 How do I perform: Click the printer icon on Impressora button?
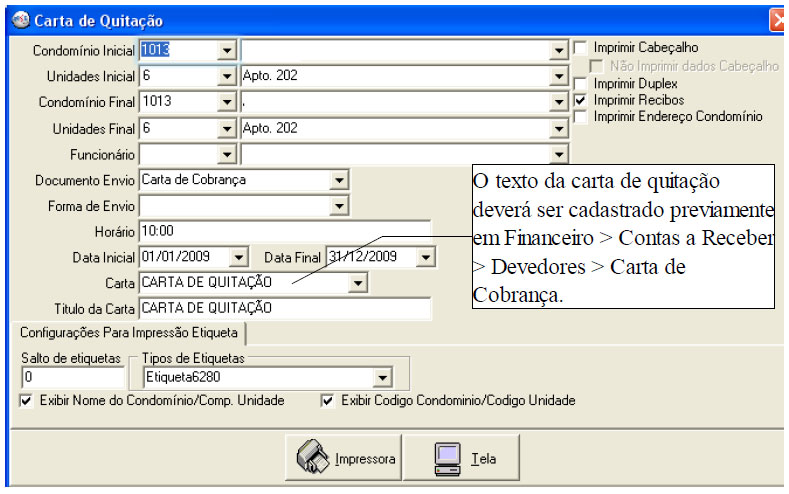312,457
